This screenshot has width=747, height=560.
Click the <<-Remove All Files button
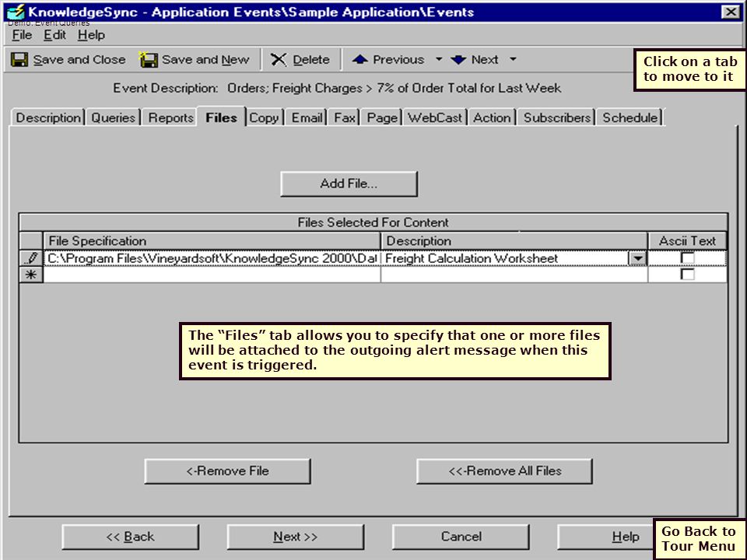504,471
